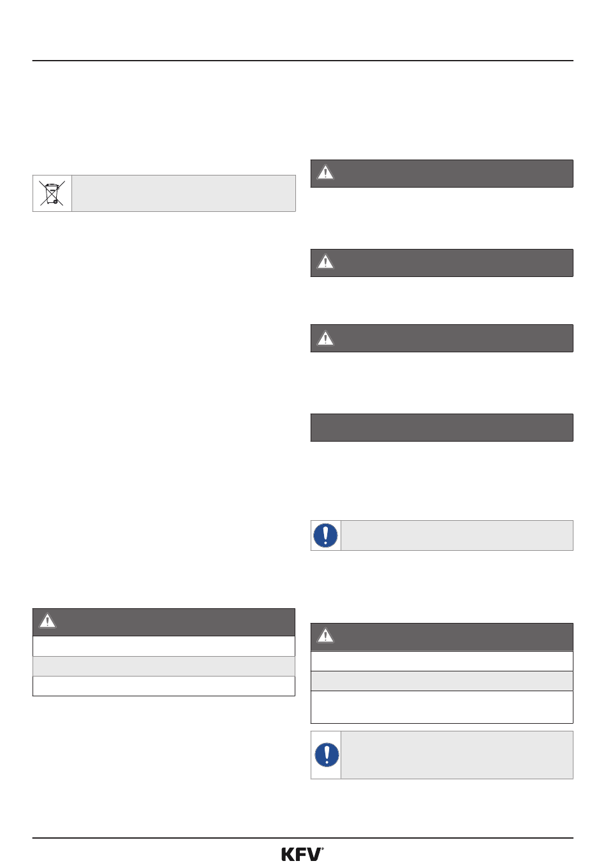This screenshot has height=868, width=606.
Task: Select the last white row of left warning table
Action: tap(164, 686)
